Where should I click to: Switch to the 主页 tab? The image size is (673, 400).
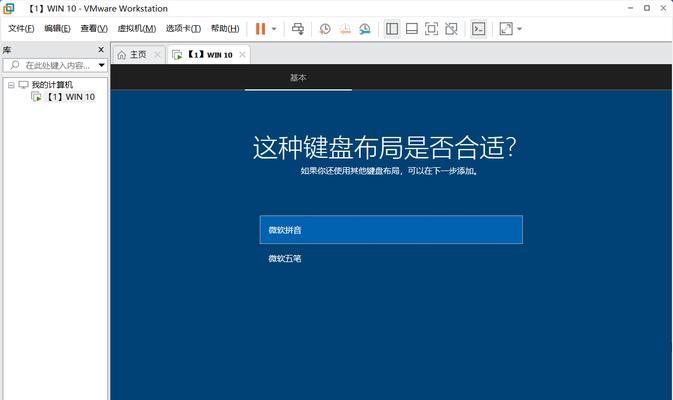tap(138, 55)
